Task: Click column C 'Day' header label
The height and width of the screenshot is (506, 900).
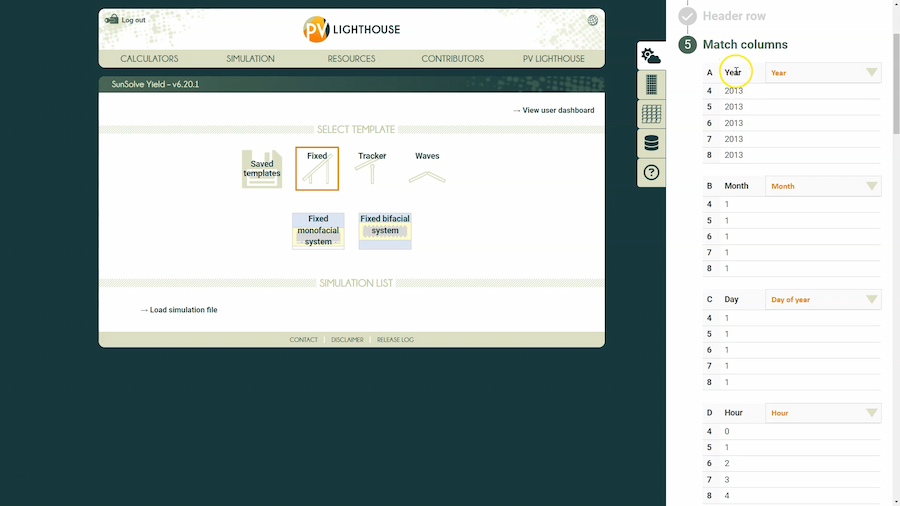Action: tap(731, 299)
